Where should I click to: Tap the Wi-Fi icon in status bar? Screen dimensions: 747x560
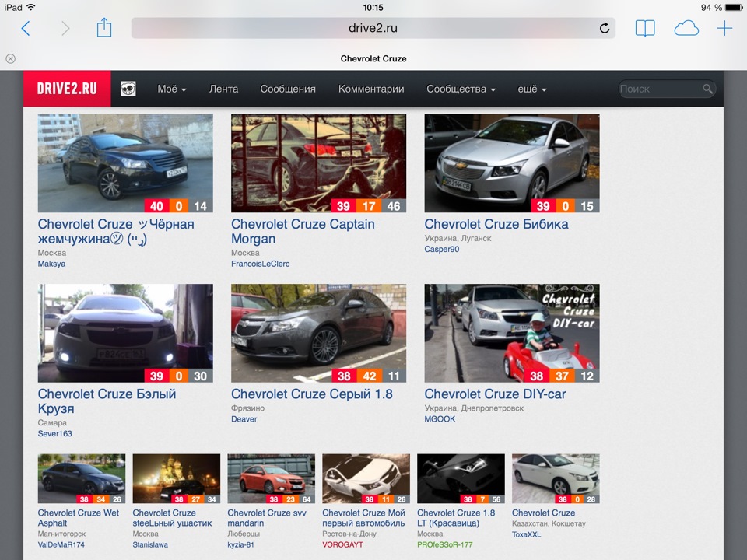point(30,7)
